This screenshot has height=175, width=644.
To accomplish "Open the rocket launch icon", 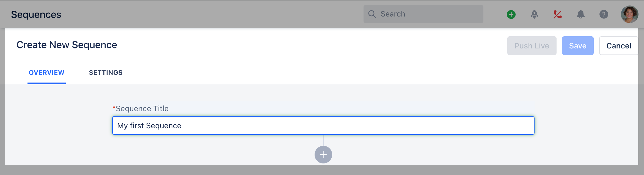I will [534, 14].
